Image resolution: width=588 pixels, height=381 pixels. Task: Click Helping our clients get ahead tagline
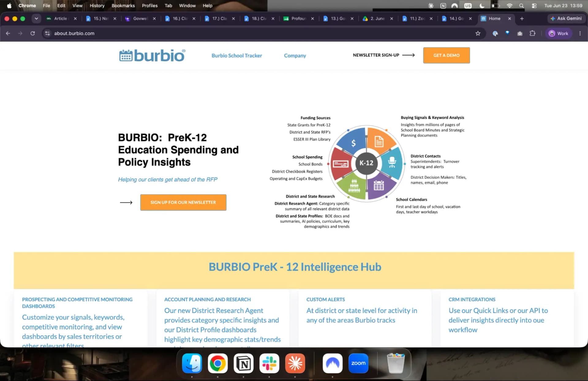pos(168,179)
